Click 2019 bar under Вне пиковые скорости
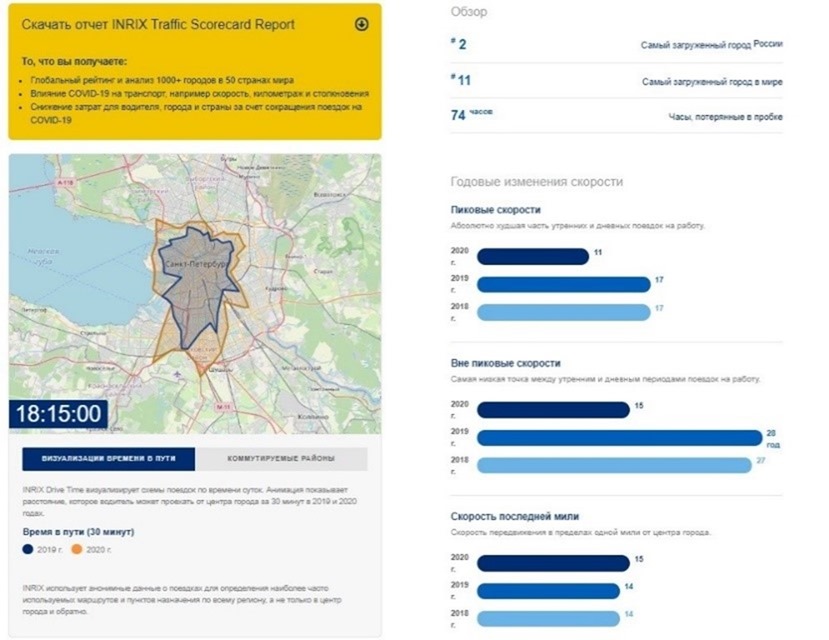Screen dimensions: 829x640 point(619,437)
